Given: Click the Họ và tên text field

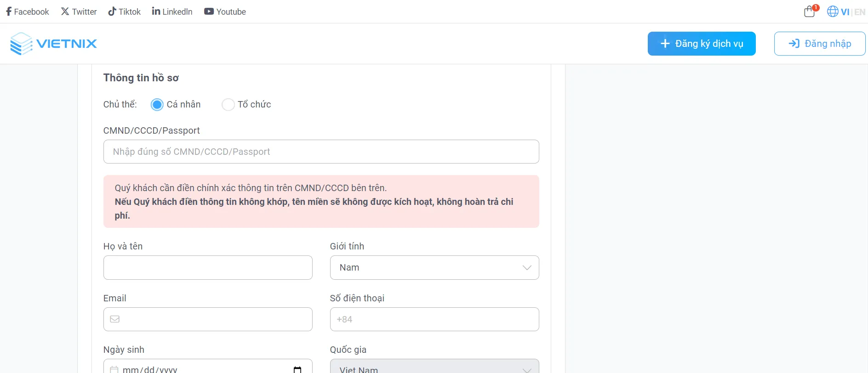Looking at the screenshot, I should (x=208, y=268).
